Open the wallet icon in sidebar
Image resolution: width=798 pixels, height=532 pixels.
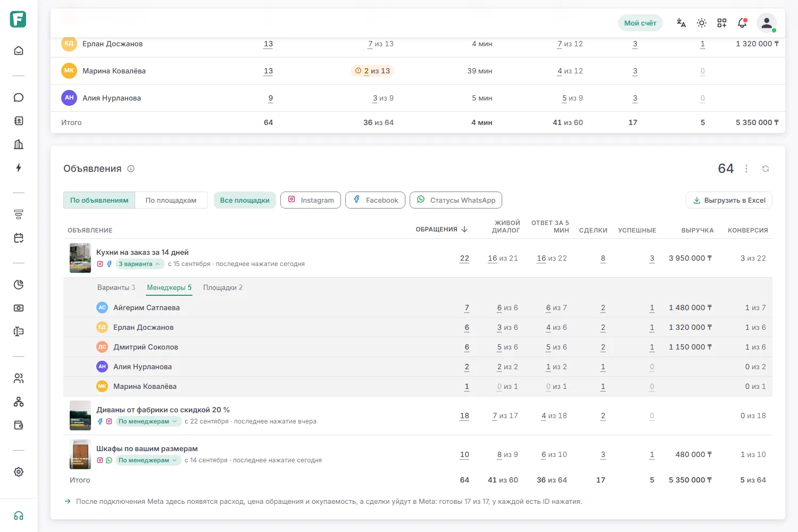click(x=19, y=425)
